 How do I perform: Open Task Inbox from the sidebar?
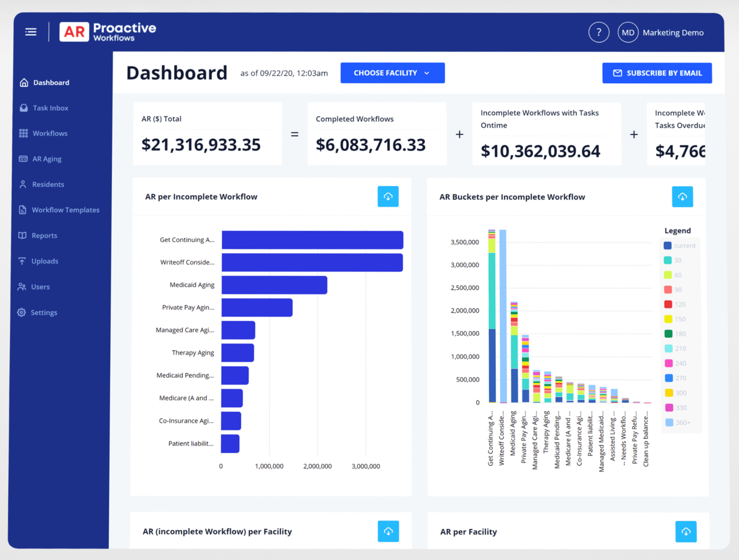tap(50, 108)
